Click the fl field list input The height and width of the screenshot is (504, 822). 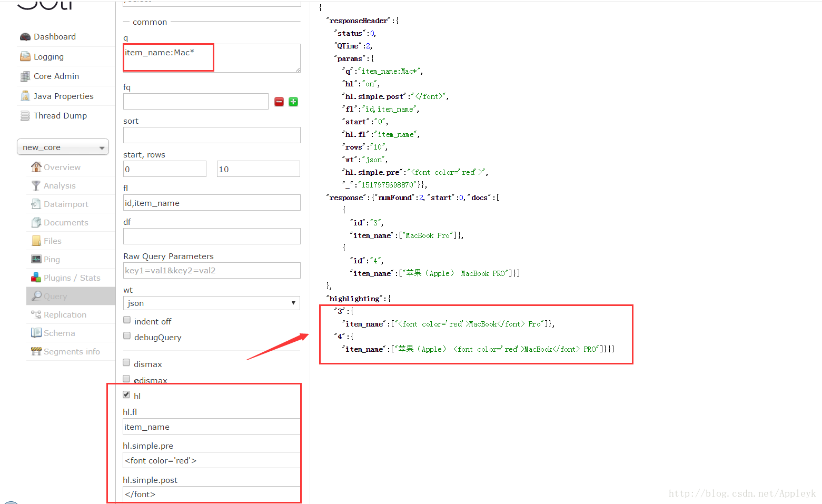212,203
